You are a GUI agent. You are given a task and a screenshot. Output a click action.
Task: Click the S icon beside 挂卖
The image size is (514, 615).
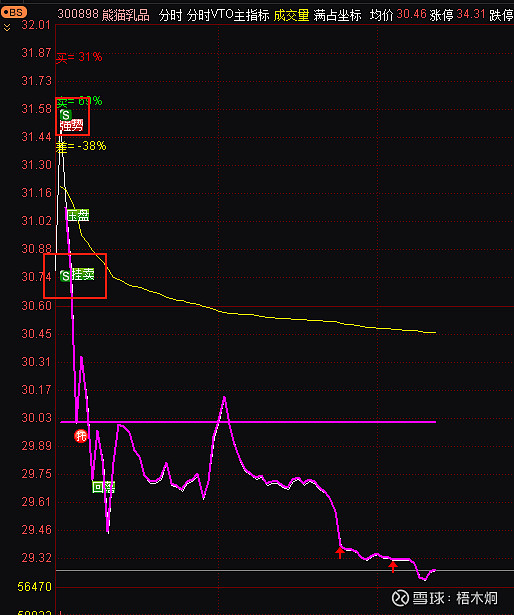click(65, 276)
